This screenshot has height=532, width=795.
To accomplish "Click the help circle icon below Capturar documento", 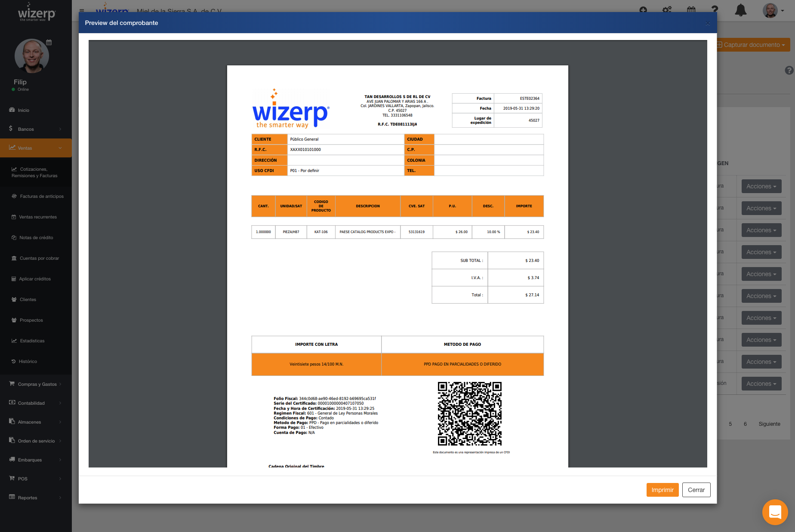I will click(789, 70).
